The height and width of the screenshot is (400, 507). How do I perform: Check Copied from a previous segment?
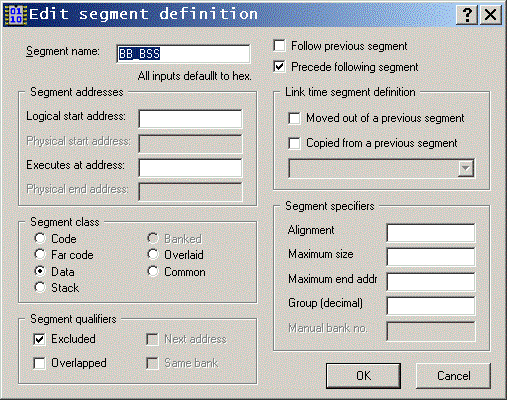pos(294,143)
